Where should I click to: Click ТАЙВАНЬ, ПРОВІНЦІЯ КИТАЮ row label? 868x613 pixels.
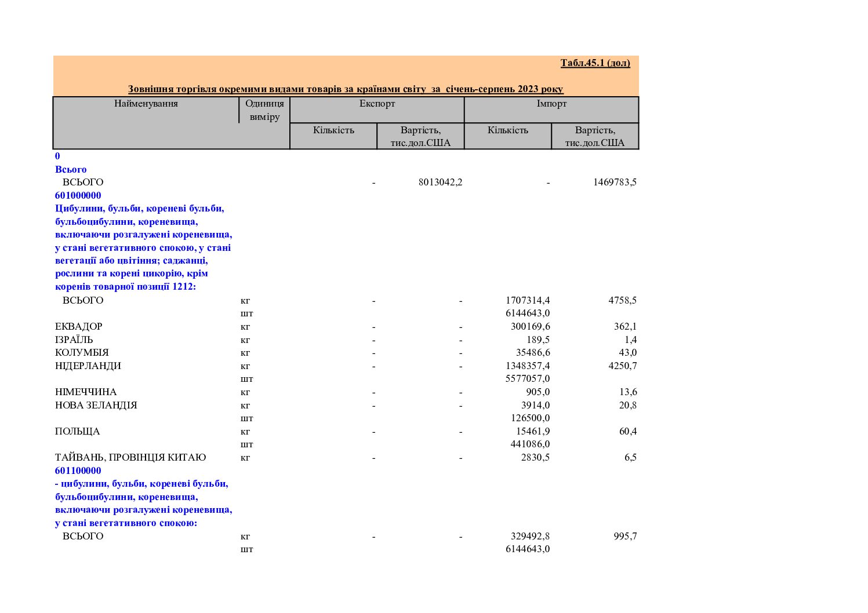click(130, 457)
